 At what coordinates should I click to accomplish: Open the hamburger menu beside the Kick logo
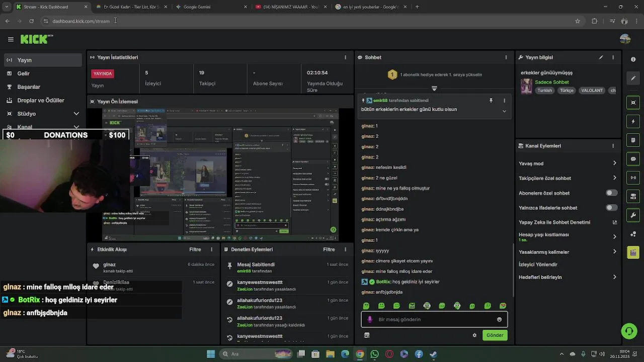(x=11, y=39)
